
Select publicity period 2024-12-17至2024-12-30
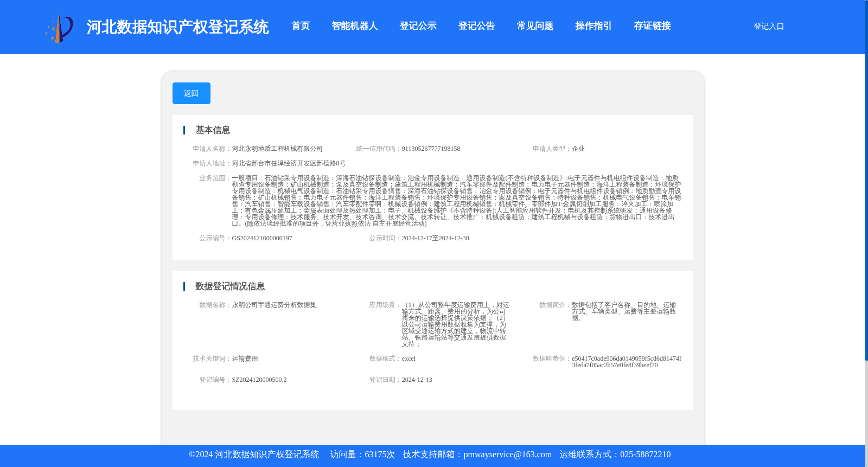pos(436,238)
